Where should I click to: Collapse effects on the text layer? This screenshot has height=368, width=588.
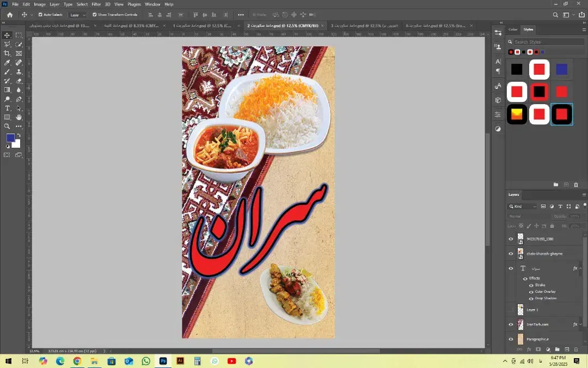(x=580, y=268)
